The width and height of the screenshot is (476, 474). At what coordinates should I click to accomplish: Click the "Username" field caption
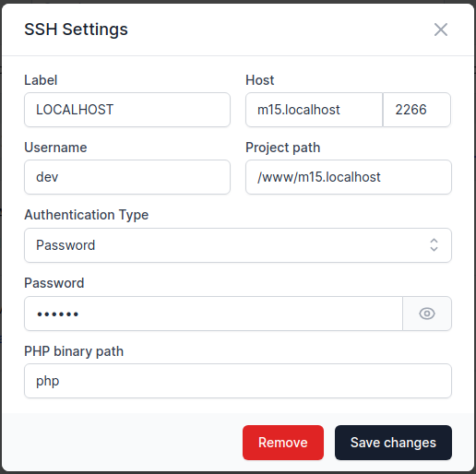coord(55,148)
